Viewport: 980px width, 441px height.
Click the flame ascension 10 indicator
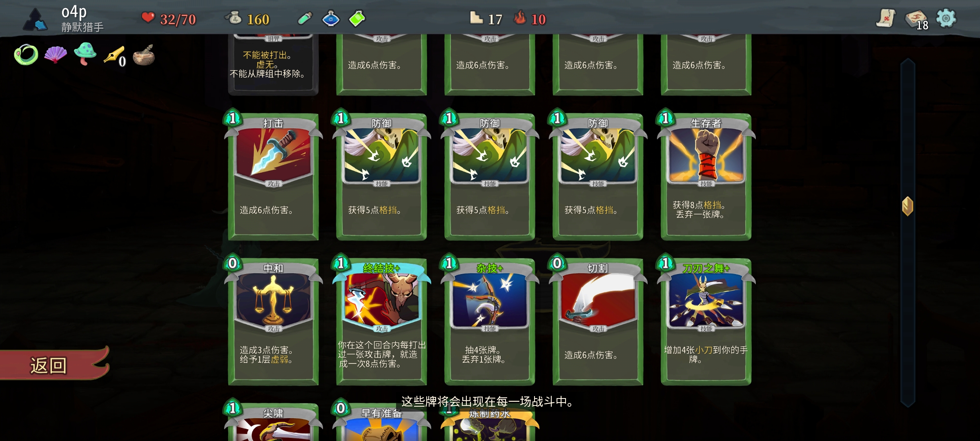pos(530,19)
